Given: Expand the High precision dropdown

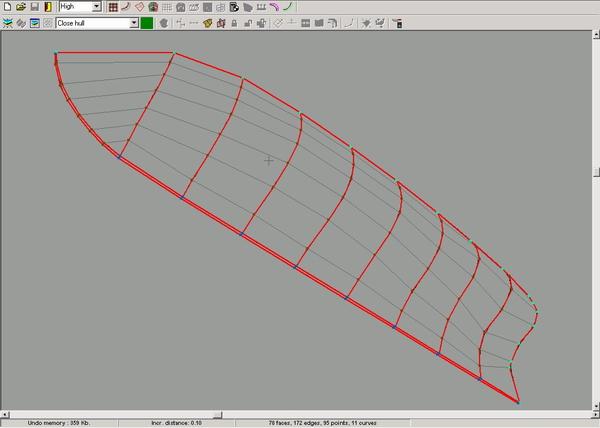Looking at the screenshot, I should coord(97,7).
